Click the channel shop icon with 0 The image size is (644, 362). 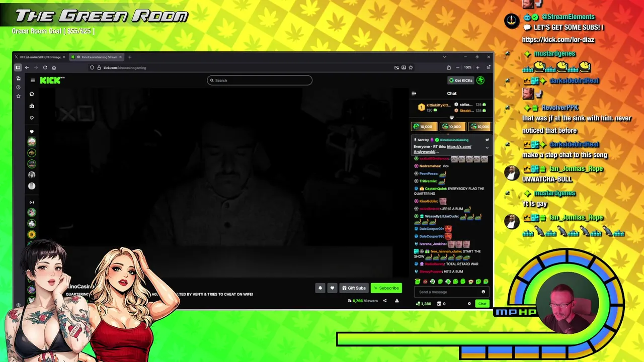[x=441, y=304]
